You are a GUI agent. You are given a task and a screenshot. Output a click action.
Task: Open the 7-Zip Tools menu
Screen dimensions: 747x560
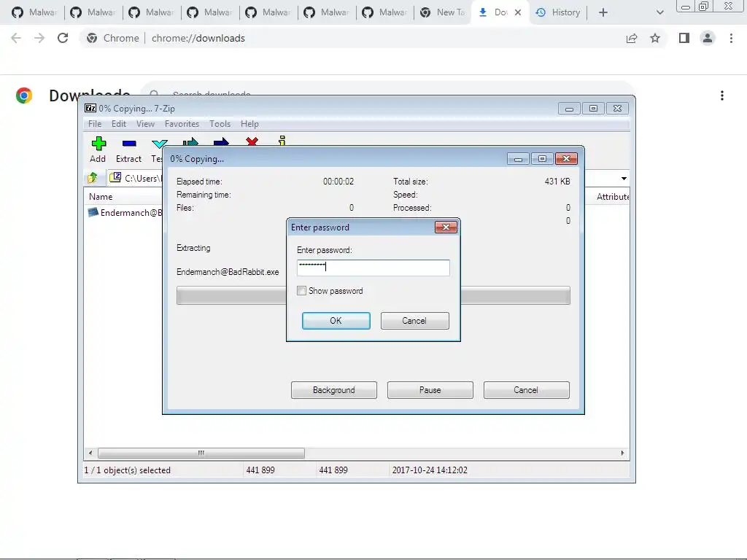pyautogui.click(x=220, y=124)
